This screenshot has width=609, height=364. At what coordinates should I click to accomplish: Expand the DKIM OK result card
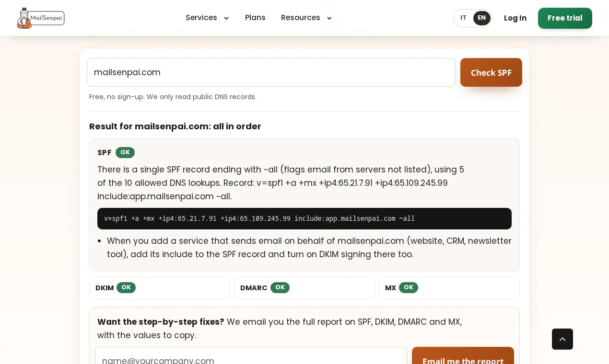click(160, 288)
